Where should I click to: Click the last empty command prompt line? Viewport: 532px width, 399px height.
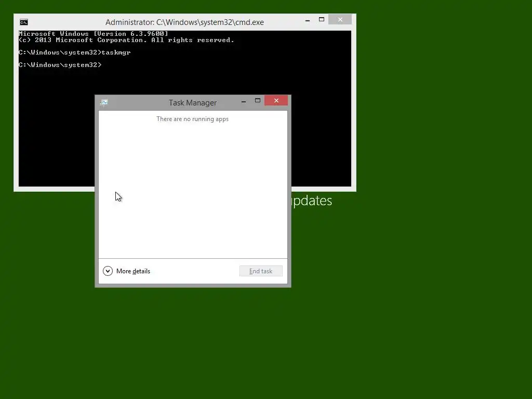pyautogui.click(x=60, y=65)
